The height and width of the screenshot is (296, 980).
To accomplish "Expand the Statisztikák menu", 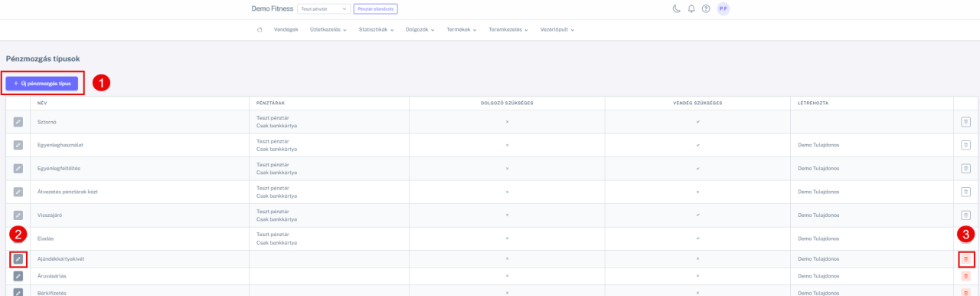I will [377, 29].
